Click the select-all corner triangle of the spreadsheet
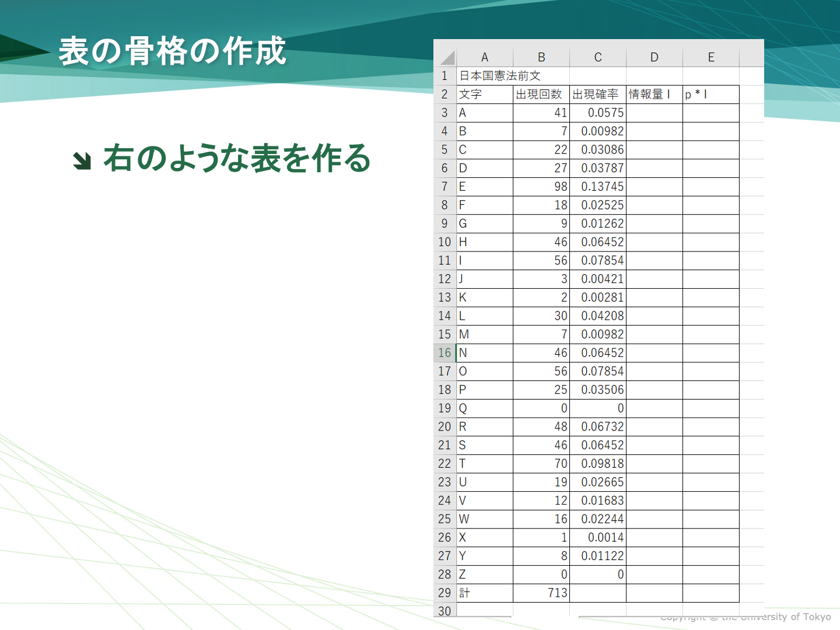 click(x=447, y=57)
